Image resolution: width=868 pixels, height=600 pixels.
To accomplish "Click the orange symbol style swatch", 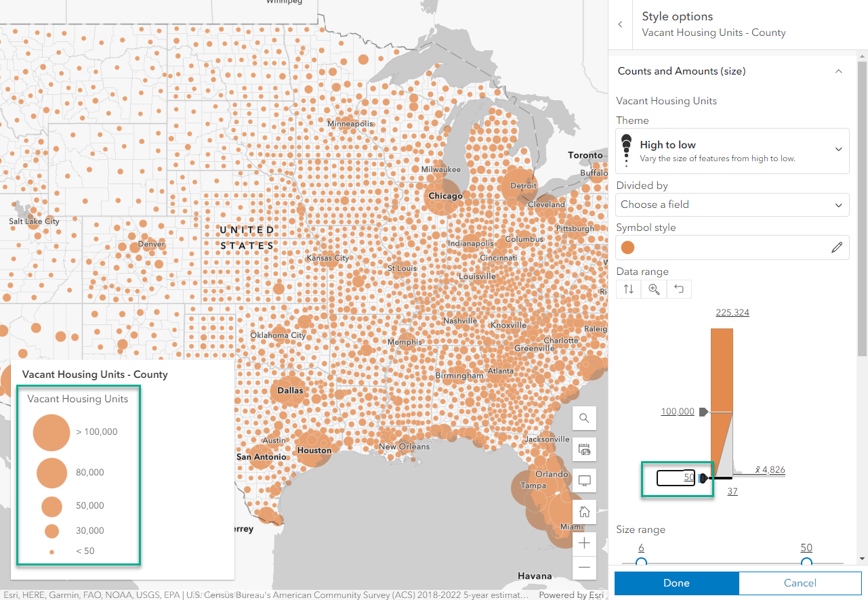I will [628, 248].
